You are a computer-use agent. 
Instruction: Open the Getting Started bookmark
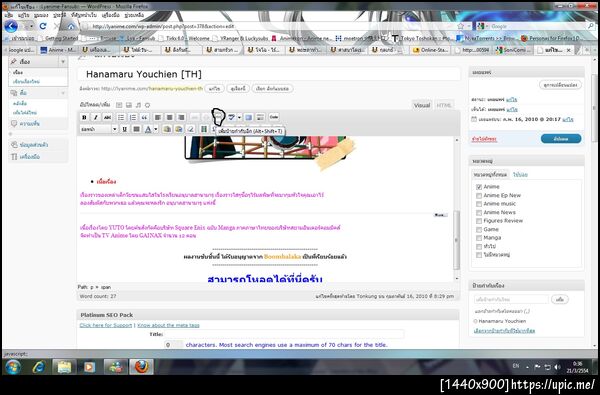point(58,38)
